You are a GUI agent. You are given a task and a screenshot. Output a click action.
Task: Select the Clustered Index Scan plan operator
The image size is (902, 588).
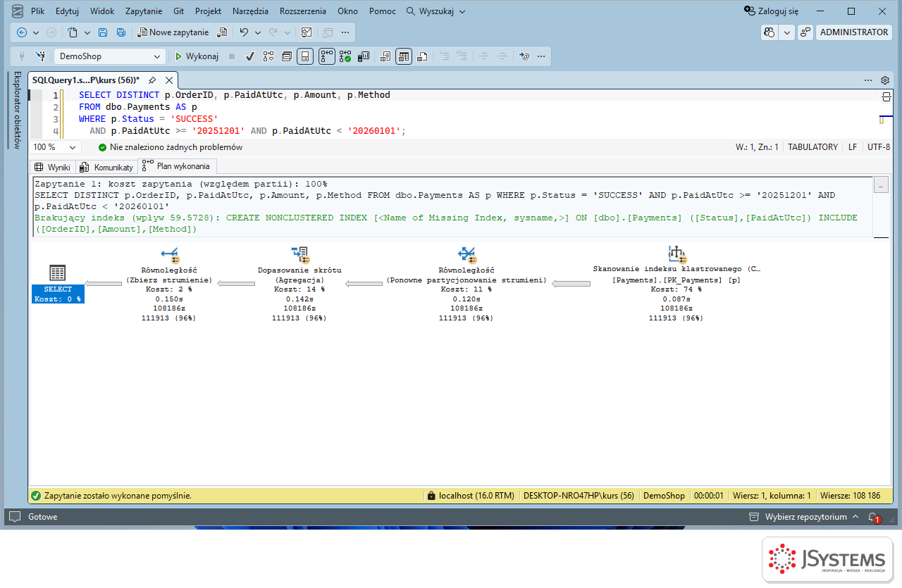pyautogui.click(x=676, y=284)
